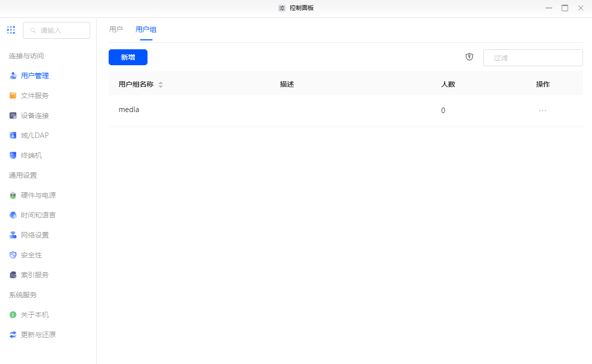Click the 时间和语言 globe icon
Viewport: 592px width, 364px height.
(x=13, y=216)
